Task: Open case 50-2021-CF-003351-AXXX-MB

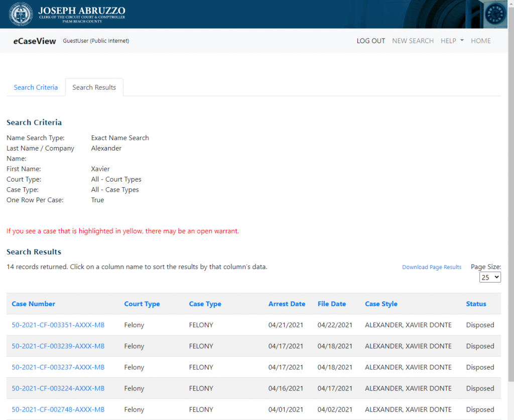Action: click(58, 325)
